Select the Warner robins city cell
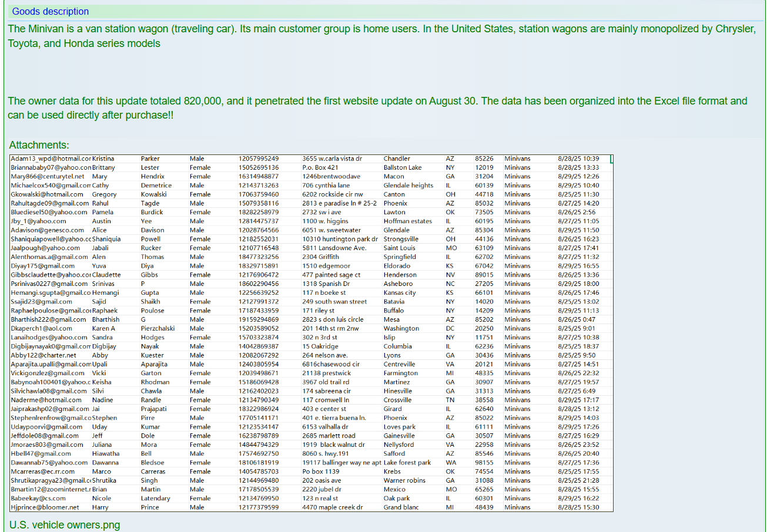The image size is (767, 532). point(404,480)
